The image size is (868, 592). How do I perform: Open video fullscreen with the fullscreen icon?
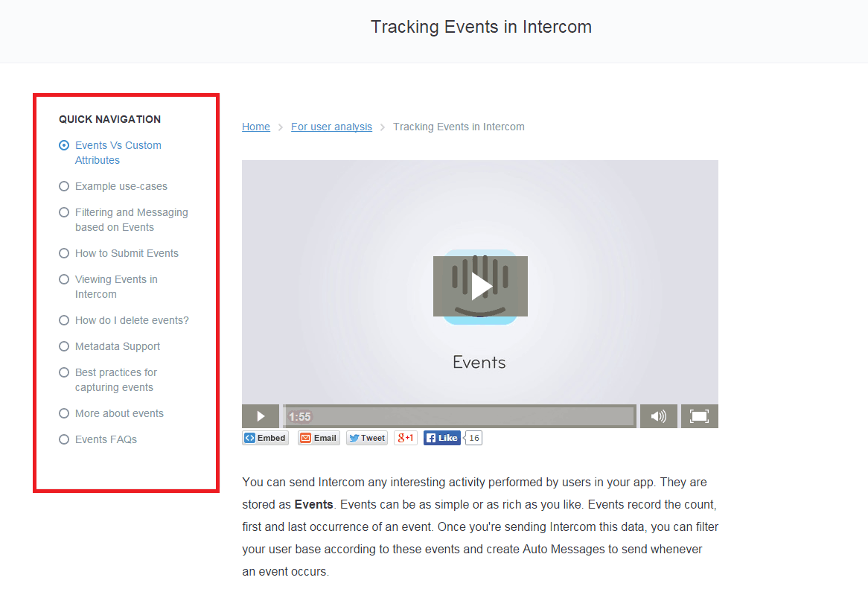[x=699, y=416]
